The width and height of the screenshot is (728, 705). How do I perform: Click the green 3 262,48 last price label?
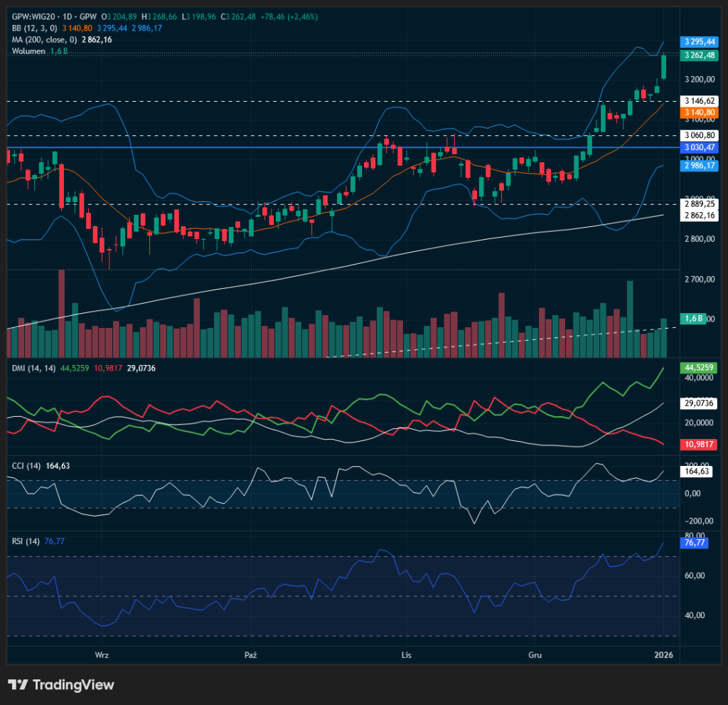(x=699, y=55)
